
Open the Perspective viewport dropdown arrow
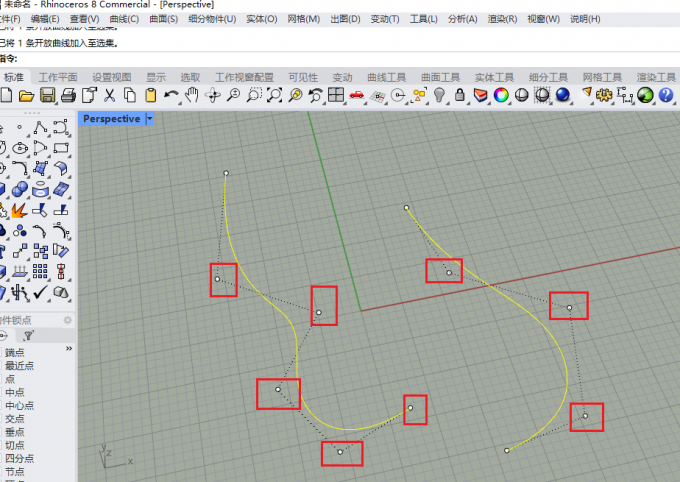150,118
